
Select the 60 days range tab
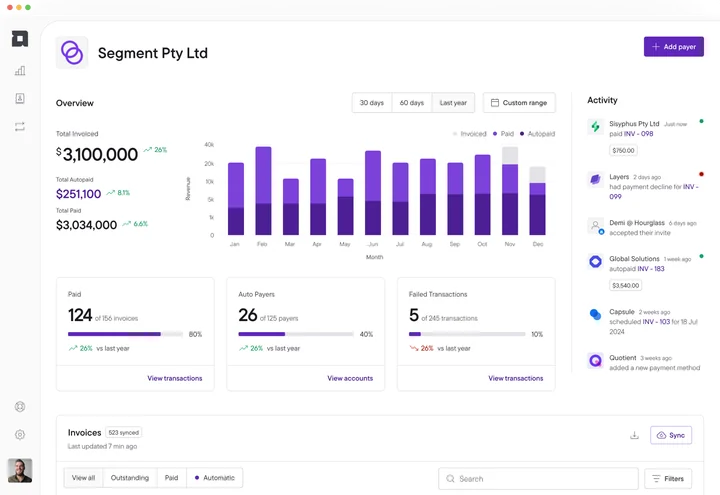click(412, 103)
